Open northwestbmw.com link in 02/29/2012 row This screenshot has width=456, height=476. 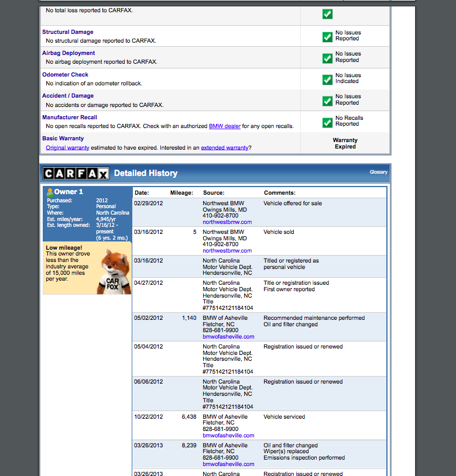point(227,222)
